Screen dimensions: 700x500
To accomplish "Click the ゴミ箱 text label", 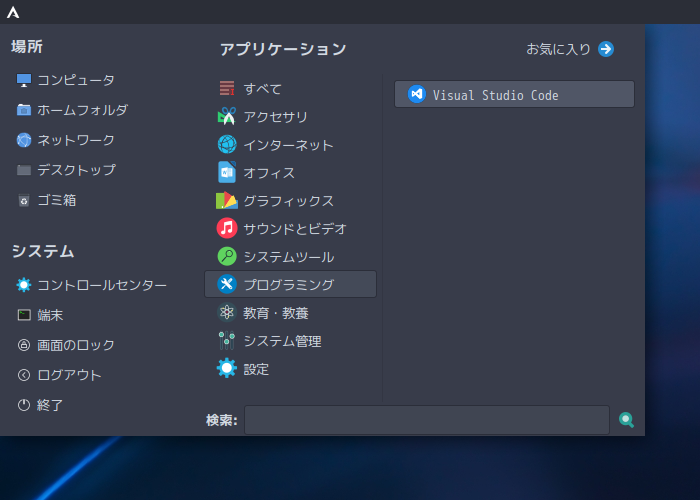I will tap(57, 200).
